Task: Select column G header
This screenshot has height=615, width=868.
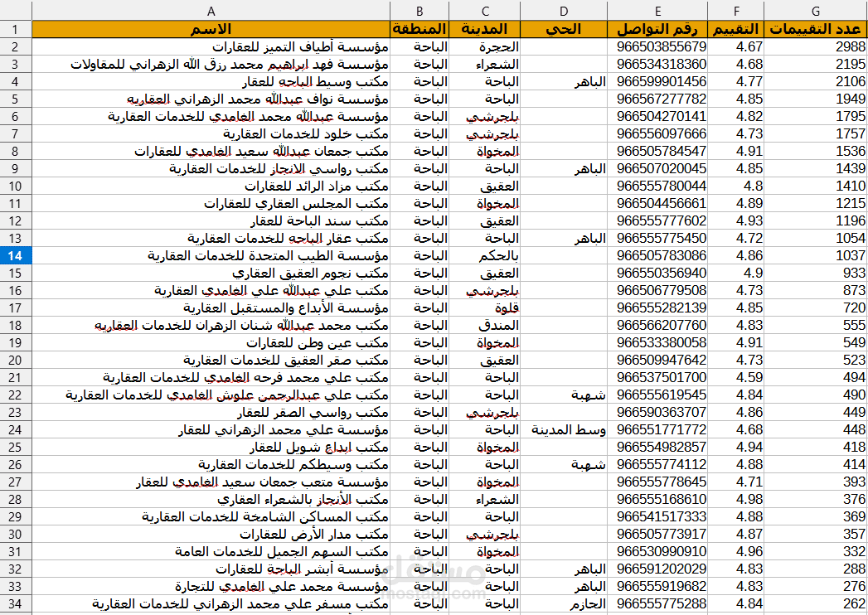Action: (816, 11)
